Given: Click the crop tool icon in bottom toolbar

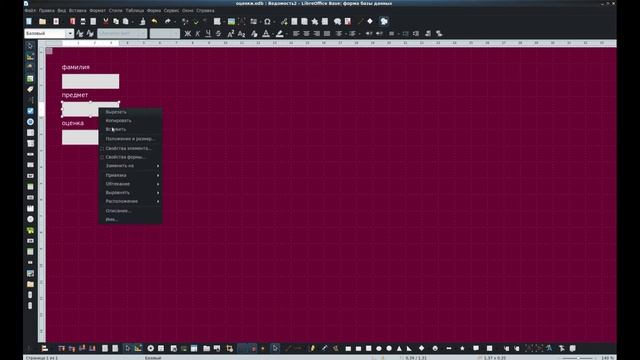Looking at the screenshot, I should click(229, 348).
